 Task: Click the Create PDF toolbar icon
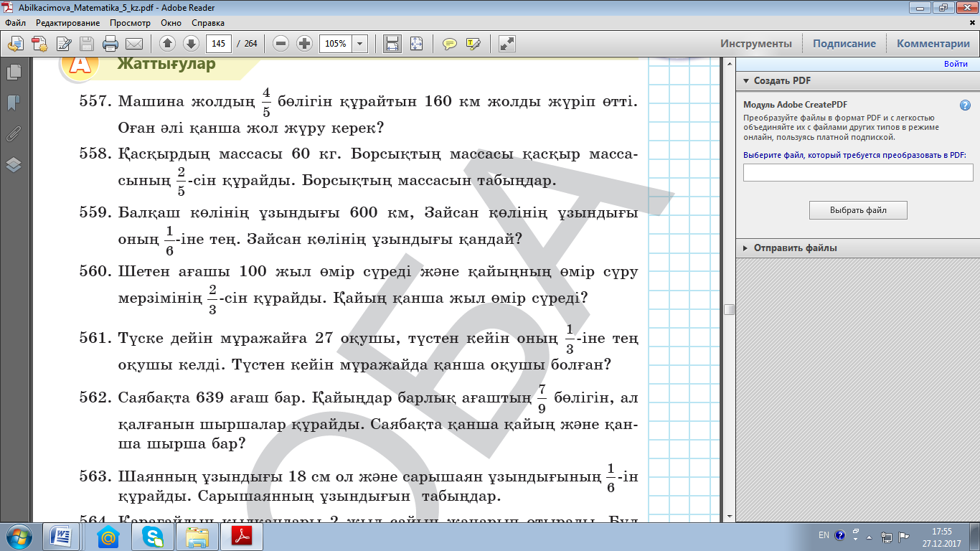39,44
